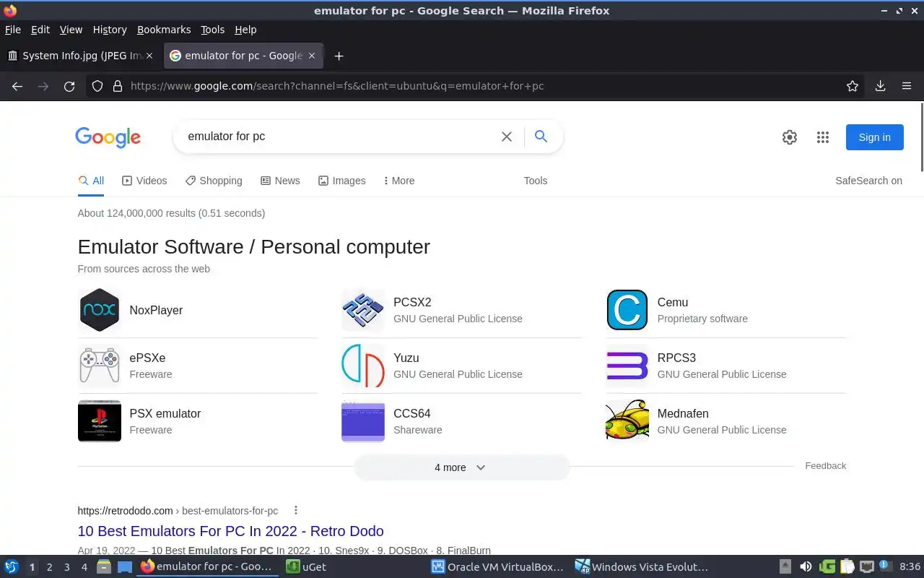Click the Feedback link
The image size is (924, 578).
pos(825,466)
